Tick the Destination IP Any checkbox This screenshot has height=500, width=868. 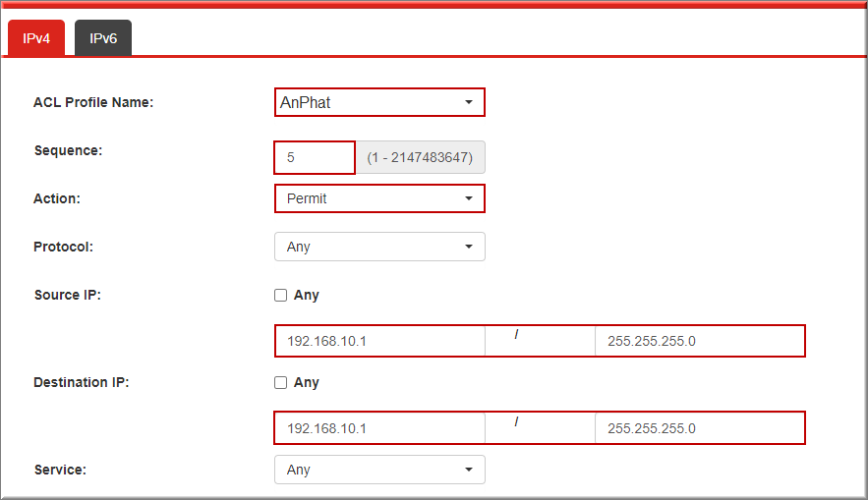click(281, 383)
